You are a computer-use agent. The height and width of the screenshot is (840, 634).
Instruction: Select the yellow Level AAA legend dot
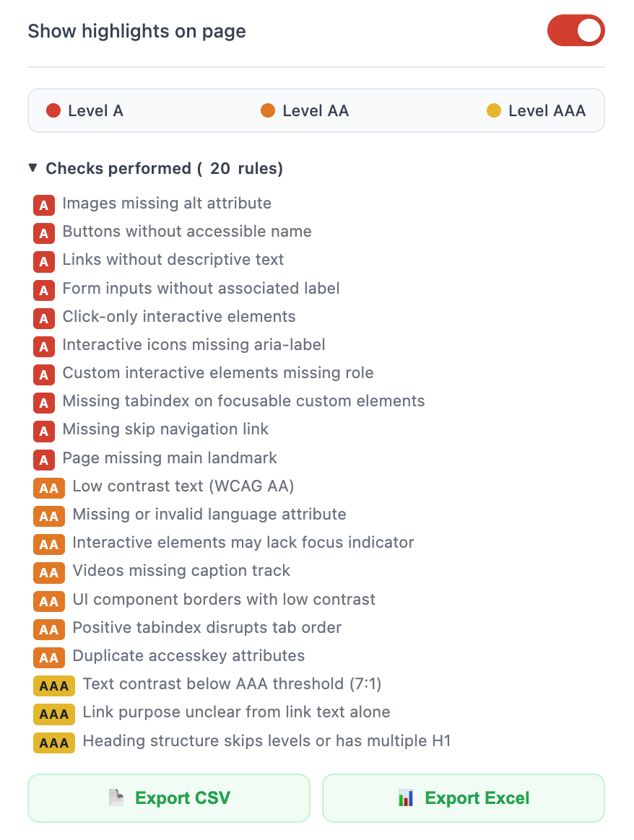point(494,110)
